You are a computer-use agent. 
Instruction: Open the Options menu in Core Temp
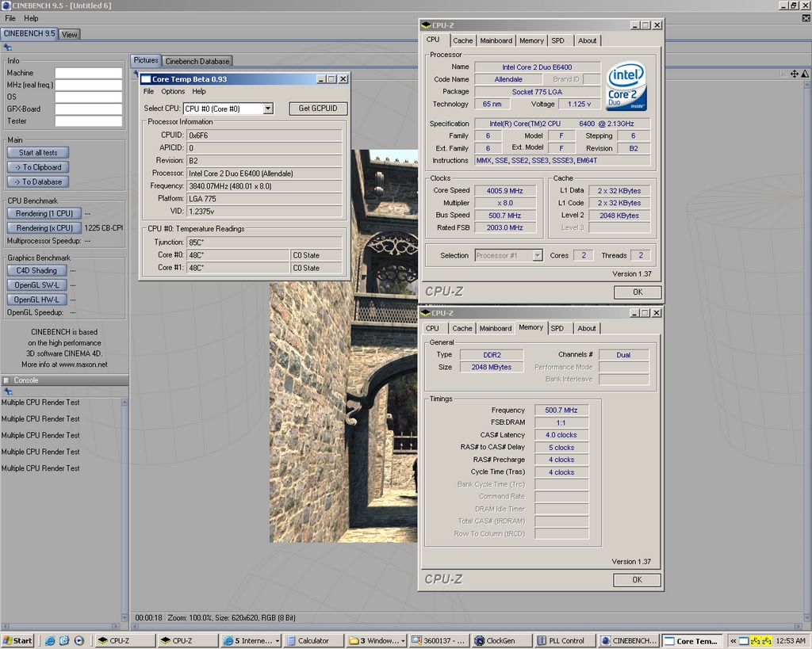(x=172, y=92)
